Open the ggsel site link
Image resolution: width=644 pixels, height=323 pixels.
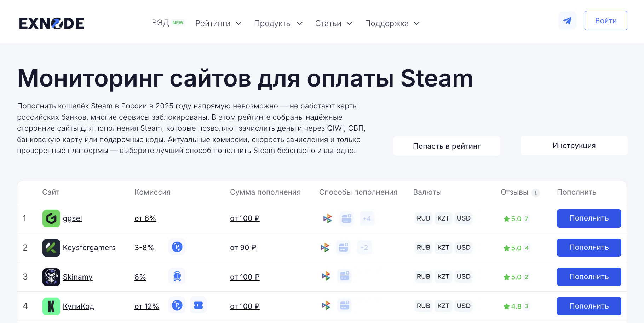pyautogui.click(x=73, y=218)
